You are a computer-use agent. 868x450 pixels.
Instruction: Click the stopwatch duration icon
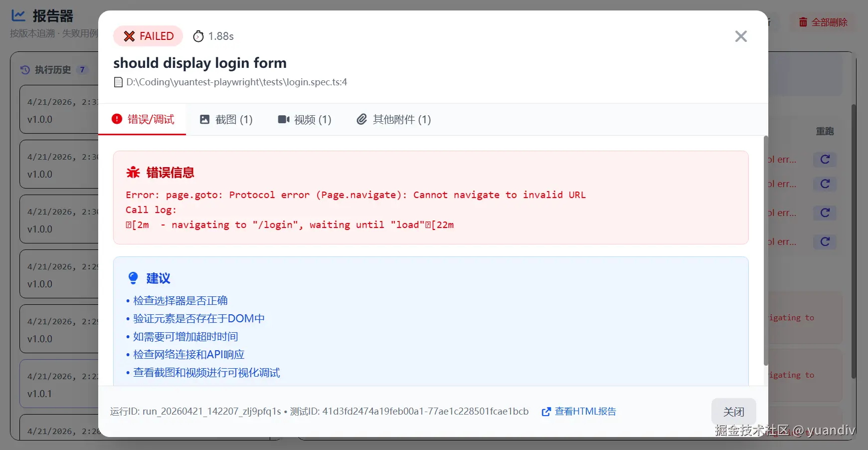pyautogui.click(x=198, y=36)
